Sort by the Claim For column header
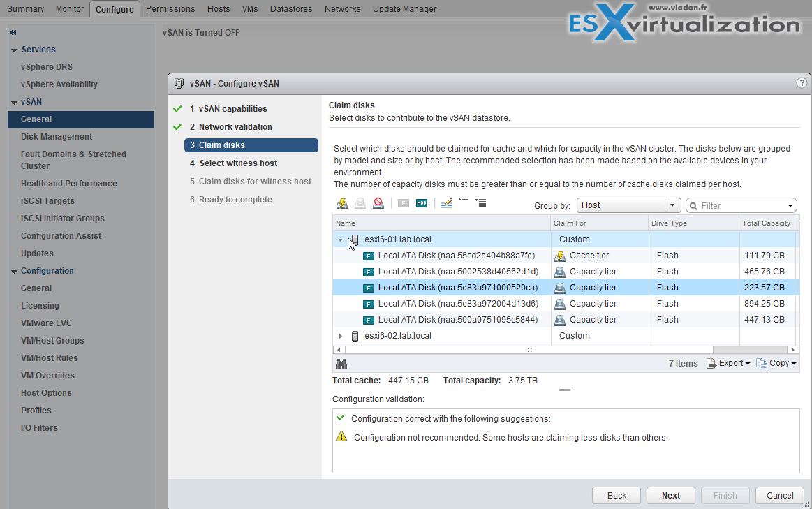Viewport: 812px width, 509px height. 600,223
